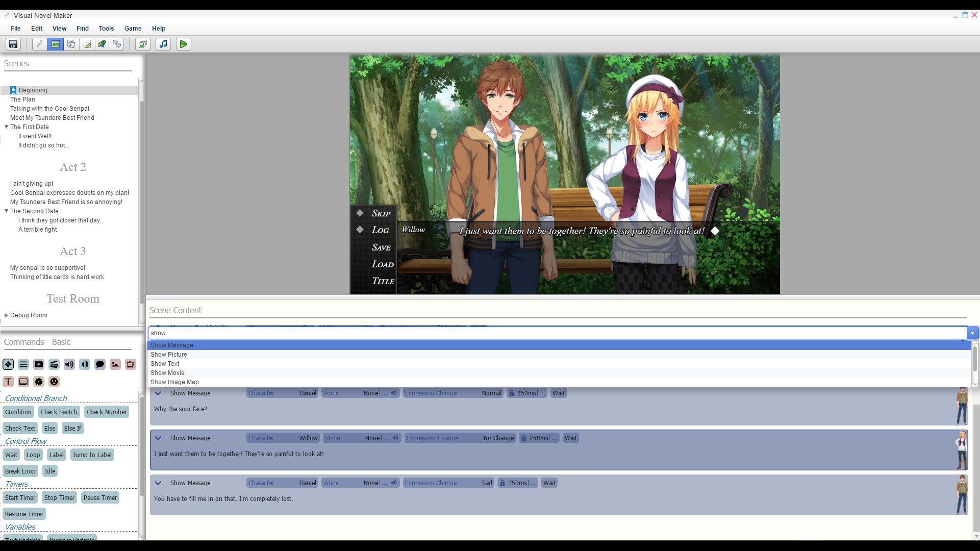Screen dimensions: 980x551
Task: Open the Game menu
Action: click(x=133, y=29)
